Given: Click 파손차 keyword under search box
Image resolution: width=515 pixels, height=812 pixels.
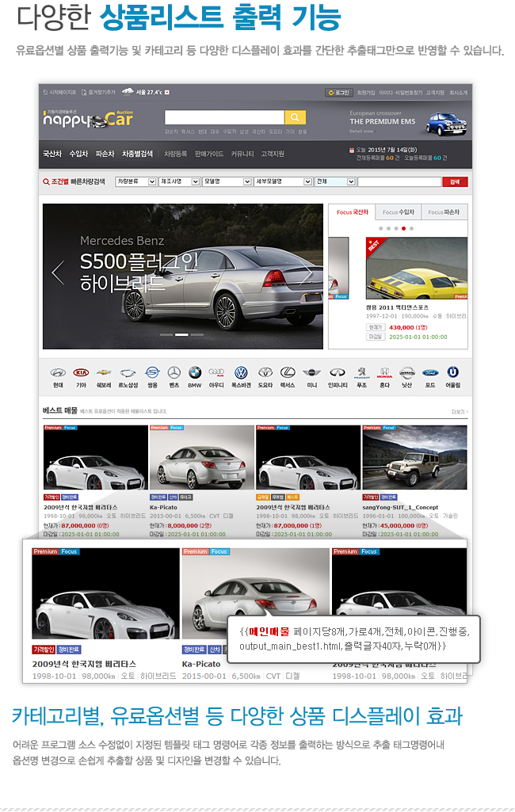Looking at the screenshot, I should (171, 132).
